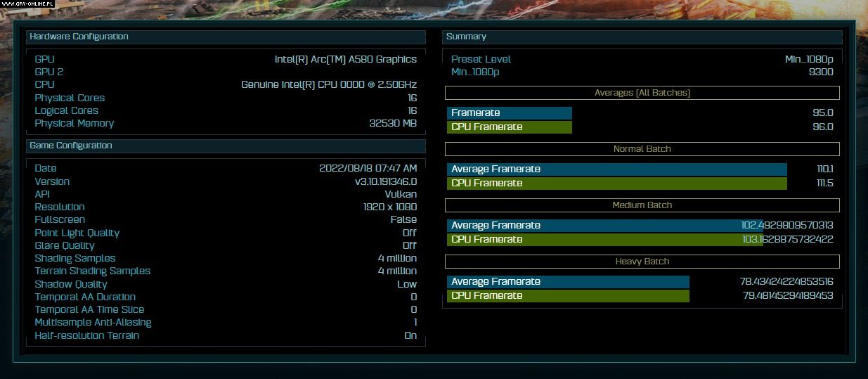The height and width of the screenshot is (379, 868).
Task: Open the Heavy Batch section label
Action: (x=642, y=262)
